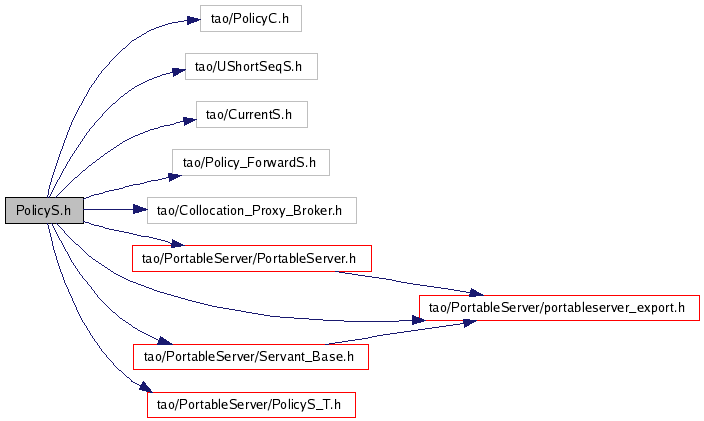Open the tao/PolicyC.h node

(x=250, y=19)
